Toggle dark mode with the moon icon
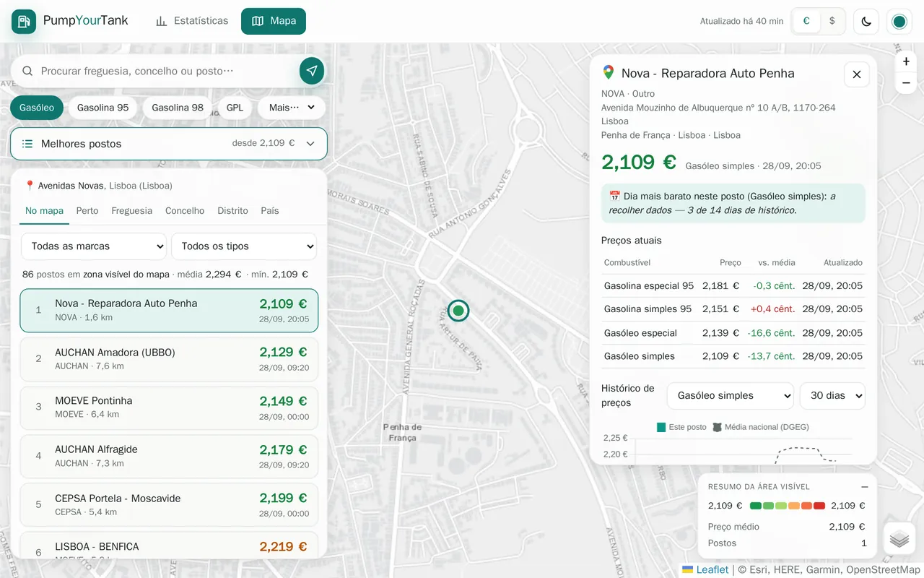924x578 pixels. click(866, 22)
